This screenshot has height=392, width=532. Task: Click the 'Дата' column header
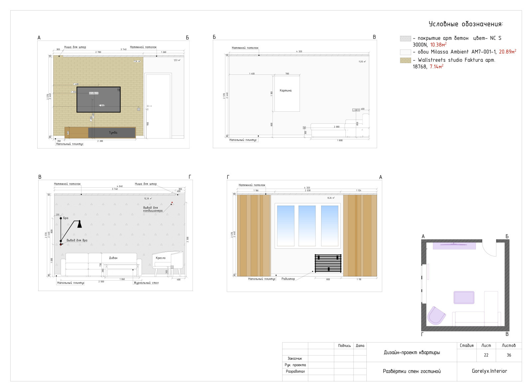pyautogui.click(x=360, y=346)
